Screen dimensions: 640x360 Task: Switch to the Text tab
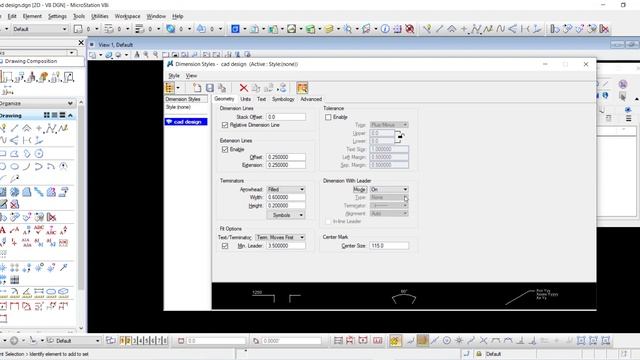click(x=261, y=99)
